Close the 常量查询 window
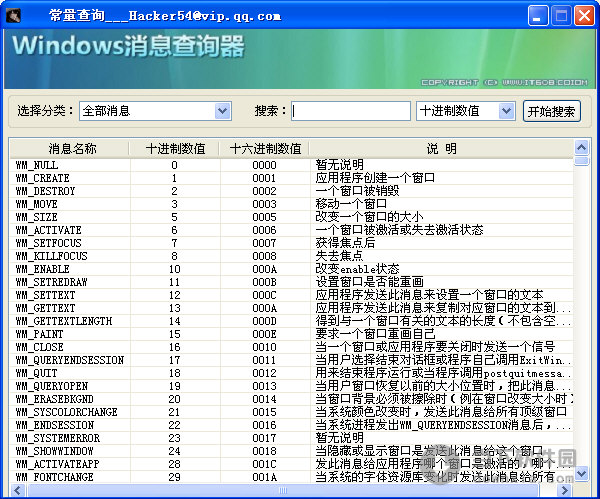The image size is (600, 499). click(x=584, y=16)
